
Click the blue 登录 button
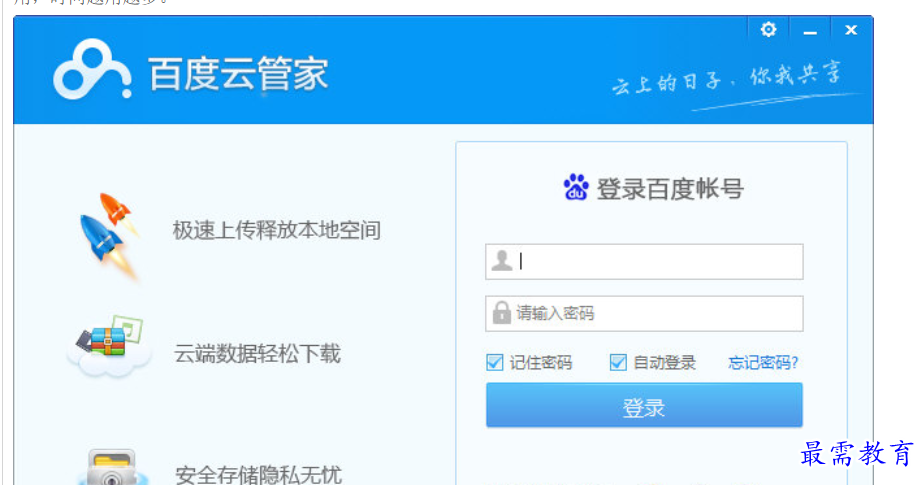[644, 405]
